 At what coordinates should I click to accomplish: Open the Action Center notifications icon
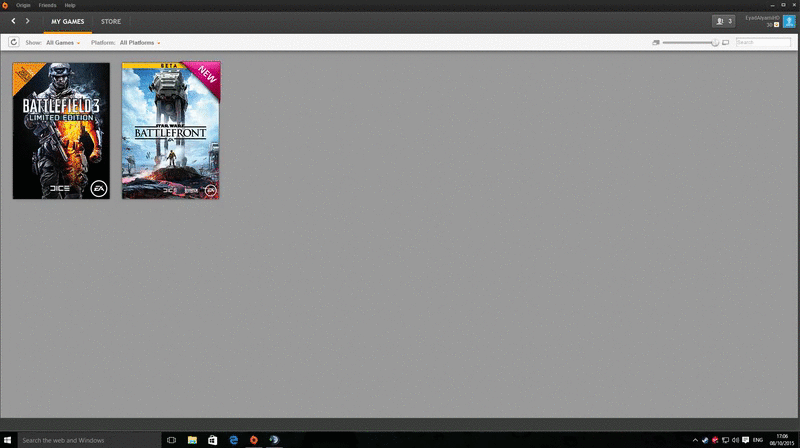point(745,440)
